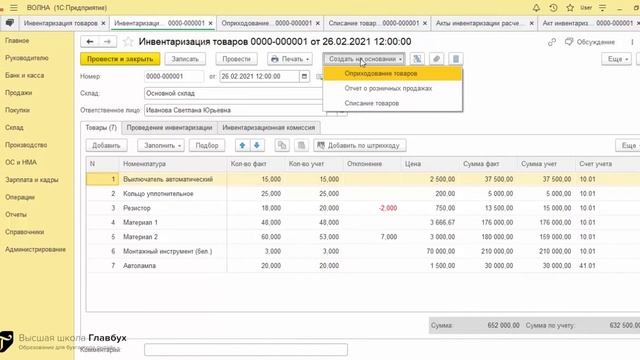640x360 pixels.
Task: Open the top Еще menu
Action: coord(616,59)
